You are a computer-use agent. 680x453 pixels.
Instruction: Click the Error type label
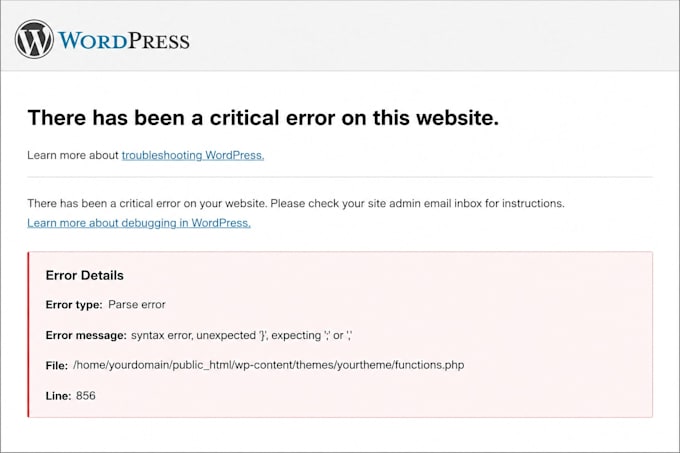pyautogui.click(x=74, y=305)
